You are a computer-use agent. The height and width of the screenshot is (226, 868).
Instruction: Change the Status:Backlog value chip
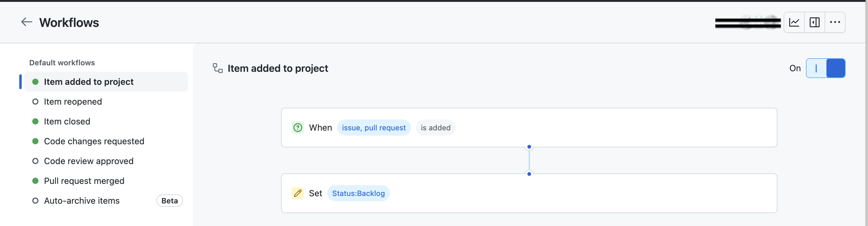tap(358, 193)
